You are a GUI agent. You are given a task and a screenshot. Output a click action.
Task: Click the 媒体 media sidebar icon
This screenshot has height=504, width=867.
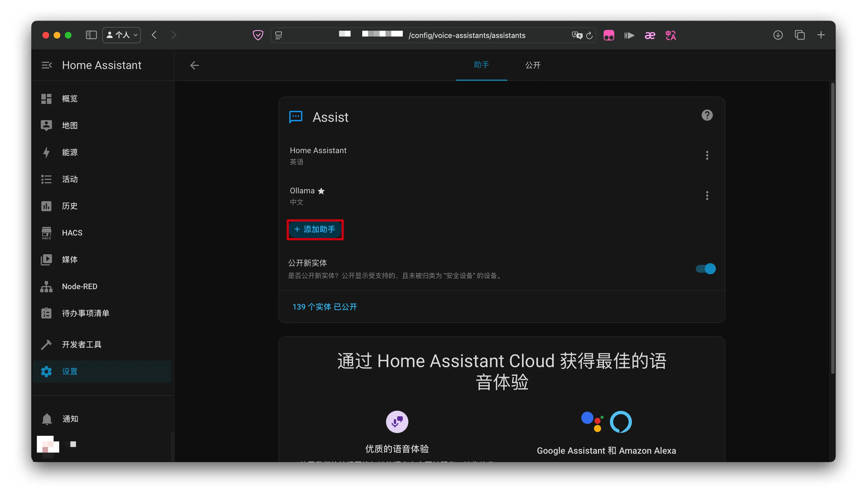[x=46, y=259]
